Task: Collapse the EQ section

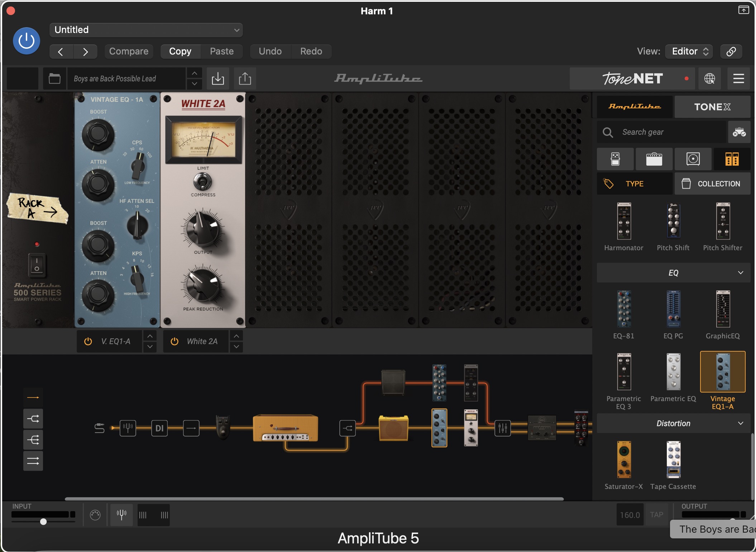Action: [x=674, y=273]
